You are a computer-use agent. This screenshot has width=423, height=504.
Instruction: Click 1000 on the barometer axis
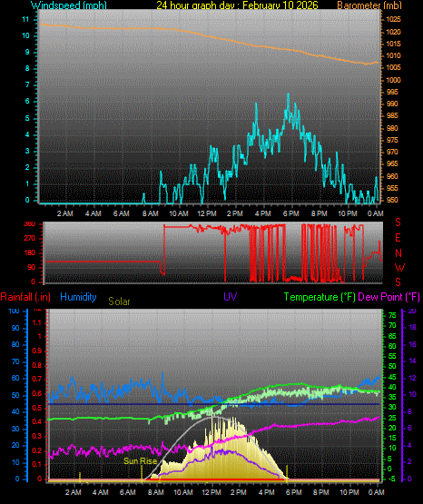[393, 80]
